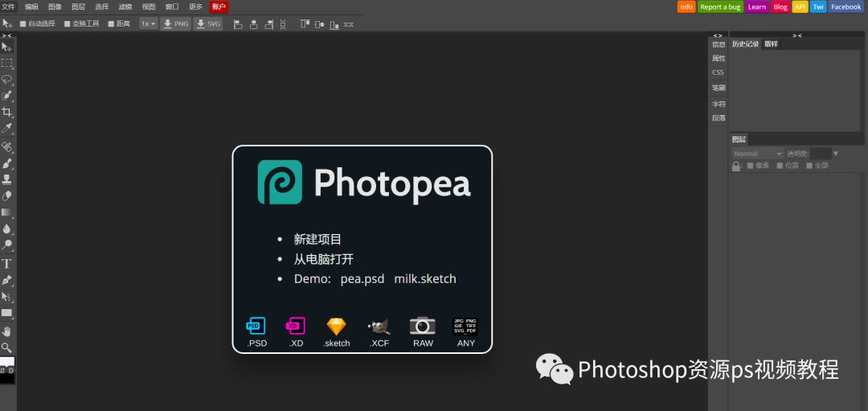
Task: Click the .sketch diamond icon
Action: point(336,326)
